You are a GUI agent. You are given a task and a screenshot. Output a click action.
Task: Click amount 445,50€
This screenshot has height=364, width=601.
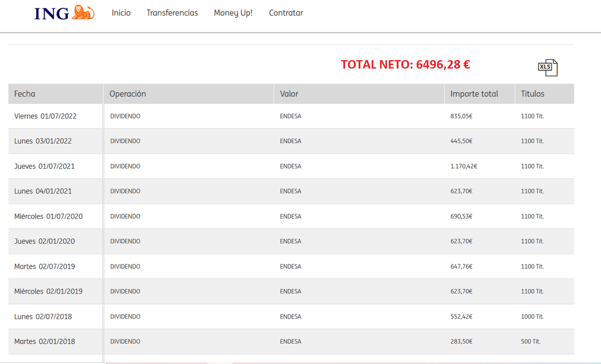tap(462, 141)
